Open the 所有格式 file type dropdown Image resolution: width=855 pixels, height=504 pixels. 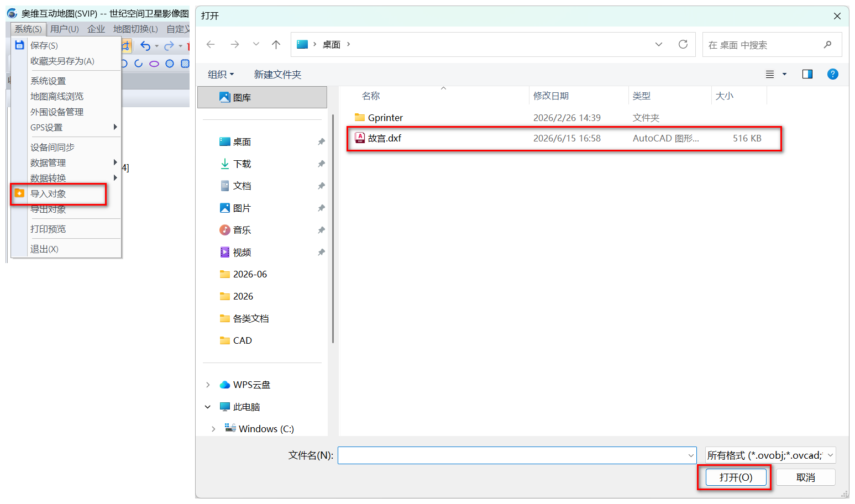click(x=770, y=455)
